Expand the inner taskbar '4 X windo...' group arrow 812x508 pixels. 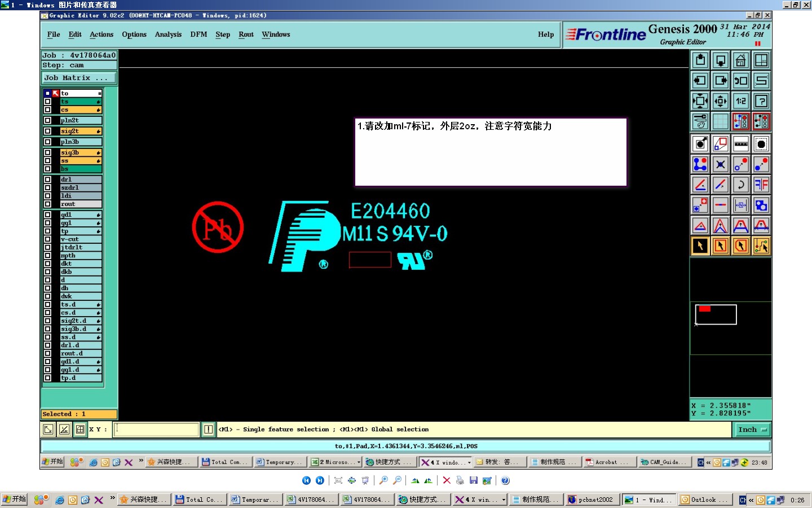(469, 462)
